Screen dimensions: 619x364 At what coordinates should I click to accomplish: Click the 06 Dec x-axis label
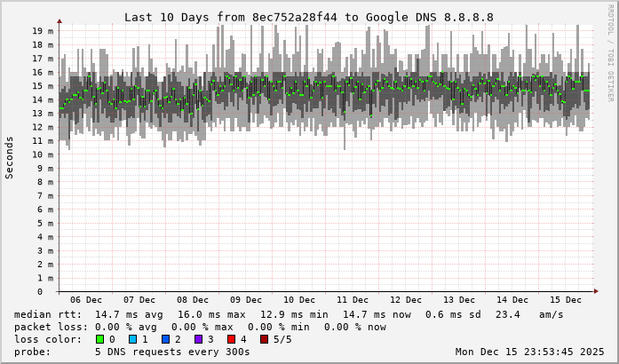tap(86, 300)
